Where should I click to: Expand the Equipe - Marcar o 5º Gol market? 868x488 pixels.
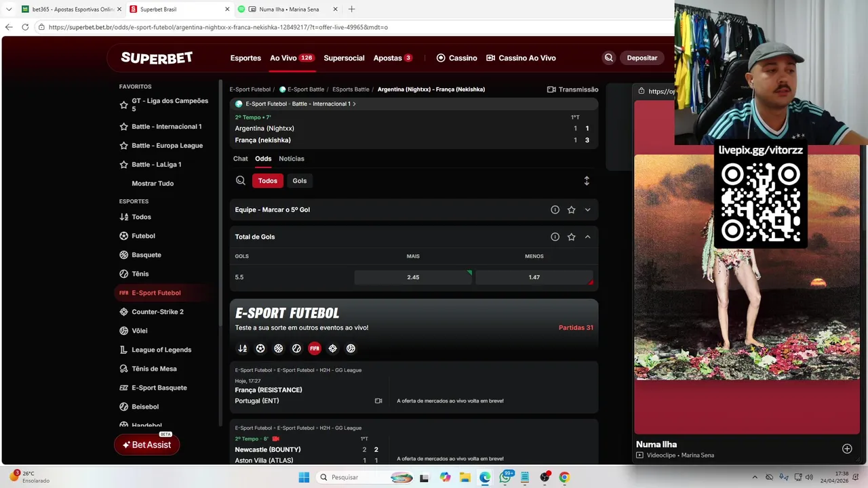(x=587, y=210)
